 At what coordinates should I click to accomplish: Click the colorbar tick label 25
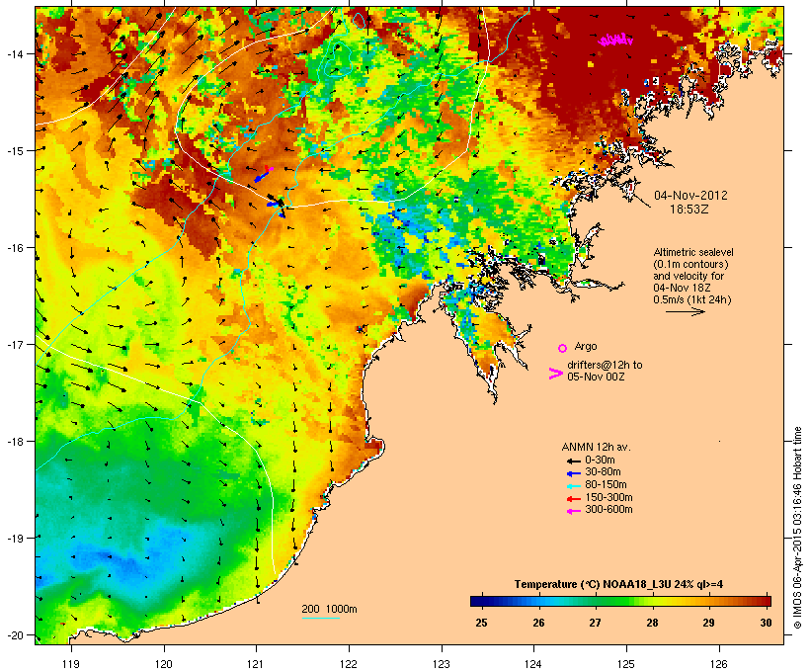point(481,623)
